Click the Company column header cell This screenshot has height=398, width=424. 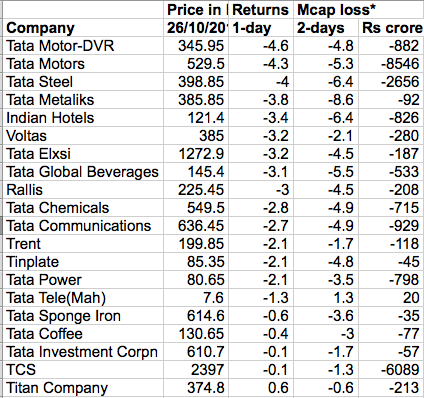83,28
